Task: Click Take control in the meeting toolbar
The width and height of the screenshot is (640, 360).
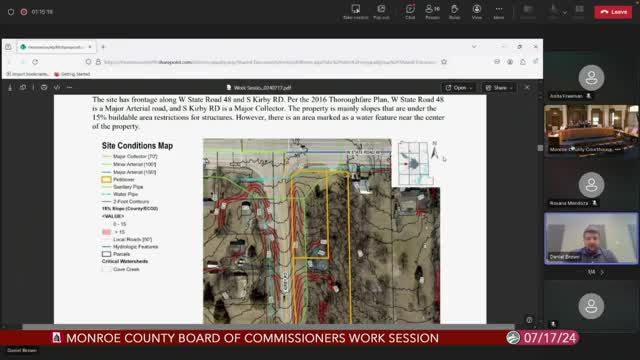Action: coord(356,12)
